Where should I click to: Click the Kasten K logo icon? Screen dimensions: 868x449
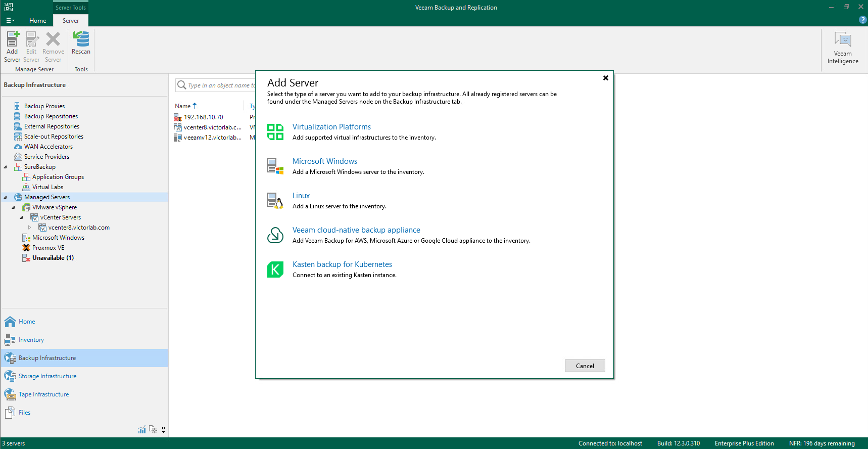pyautogui.click(x=275, y=270)
